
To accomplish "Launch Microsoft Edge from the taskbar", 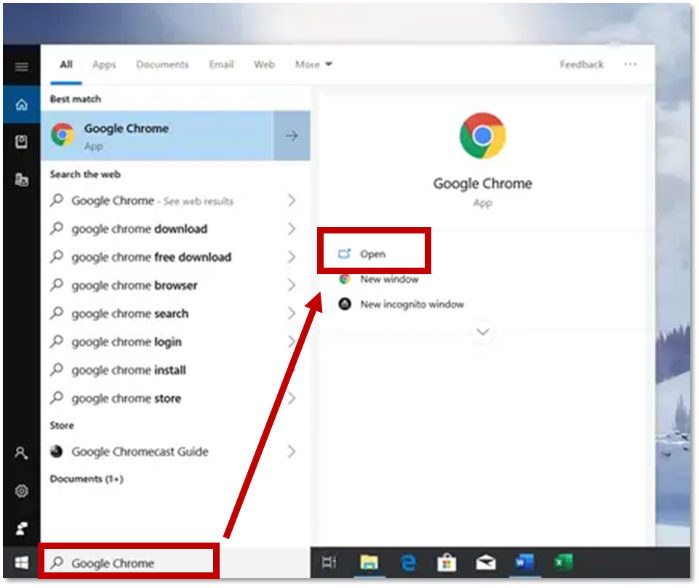I will pyautogui.click(x=408, y=563).
